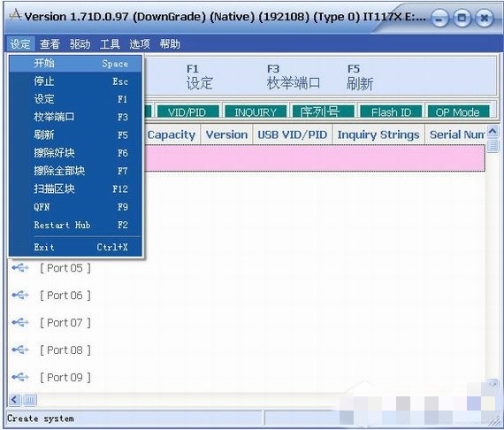Image resolution: width=504 pixels, height=430 pixels.
Task: Click the USB icon for Port 08
Action: [x=20, y=349]
